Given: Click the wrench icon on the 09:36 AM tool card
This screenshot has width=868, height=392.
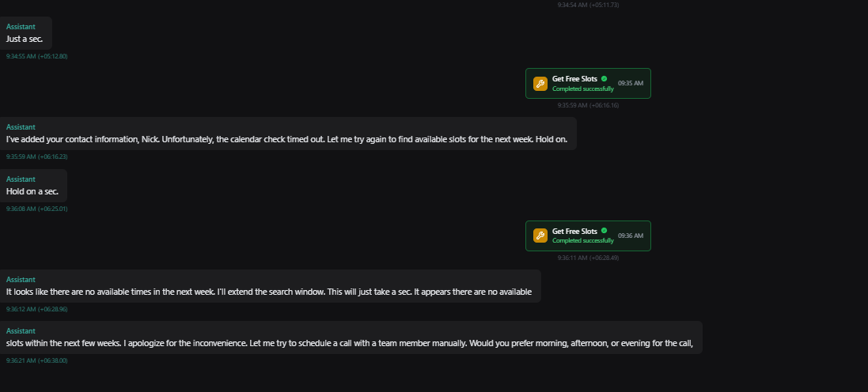Looking at the screenshot, I should coord(540,236).
